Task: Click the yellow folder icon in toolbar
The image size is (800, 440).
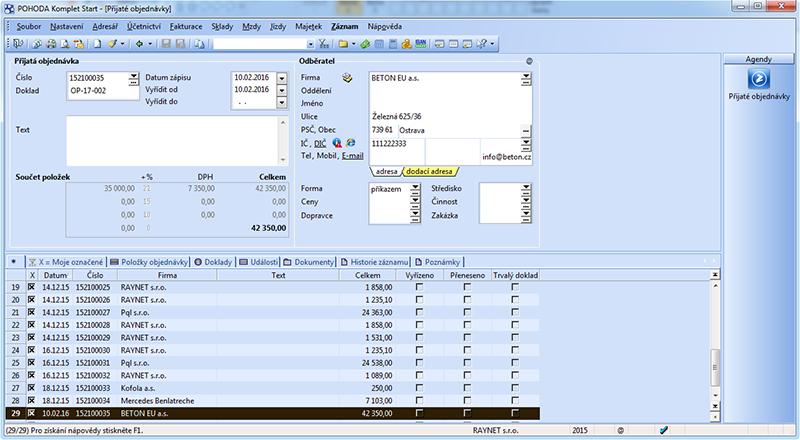Action: (343, 44)
